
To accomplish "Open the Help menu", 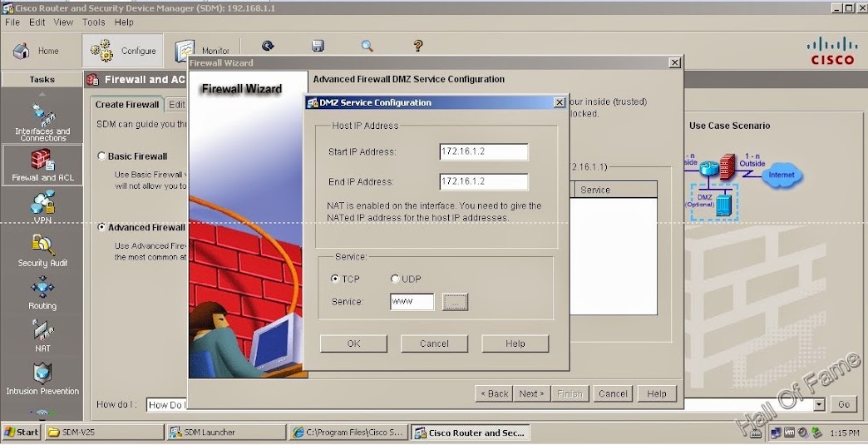I will point(124,22).
